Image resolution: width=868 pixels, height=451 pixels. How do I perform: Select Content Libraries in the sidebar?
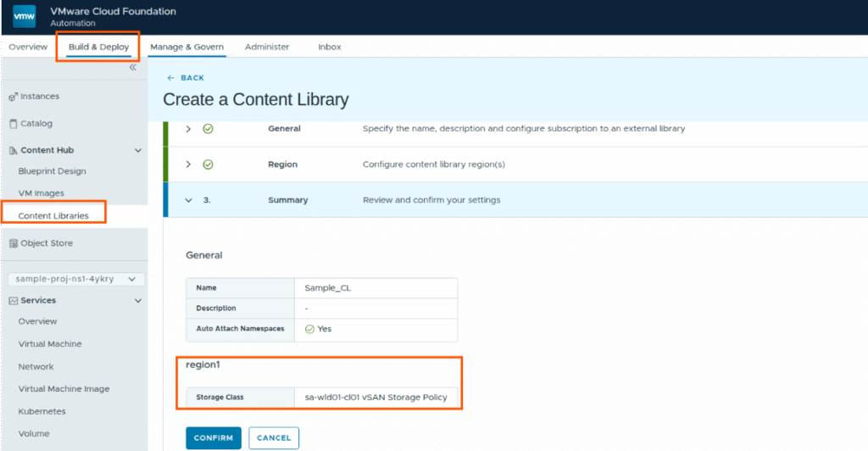point(53,216)
